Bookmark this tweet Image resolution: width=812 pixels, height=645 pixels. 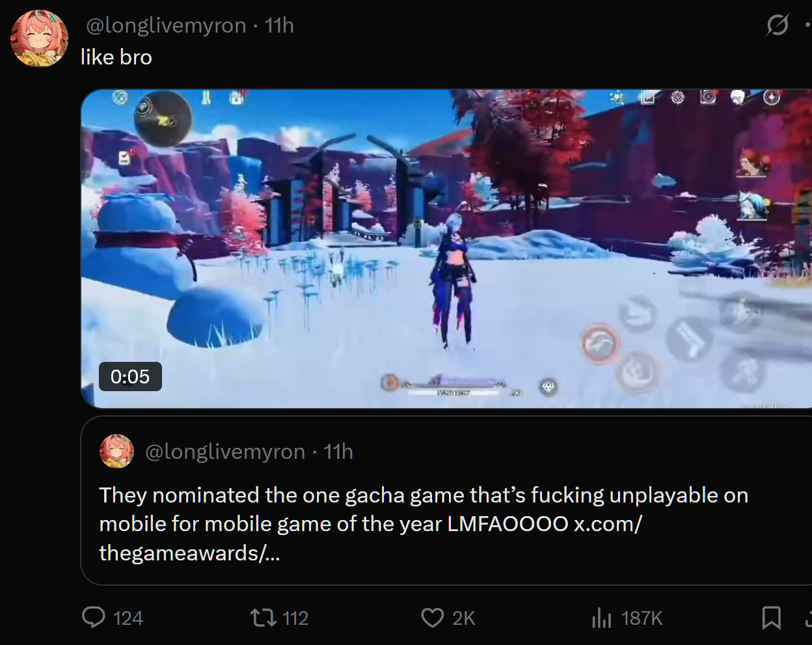(x=771, y=618)
